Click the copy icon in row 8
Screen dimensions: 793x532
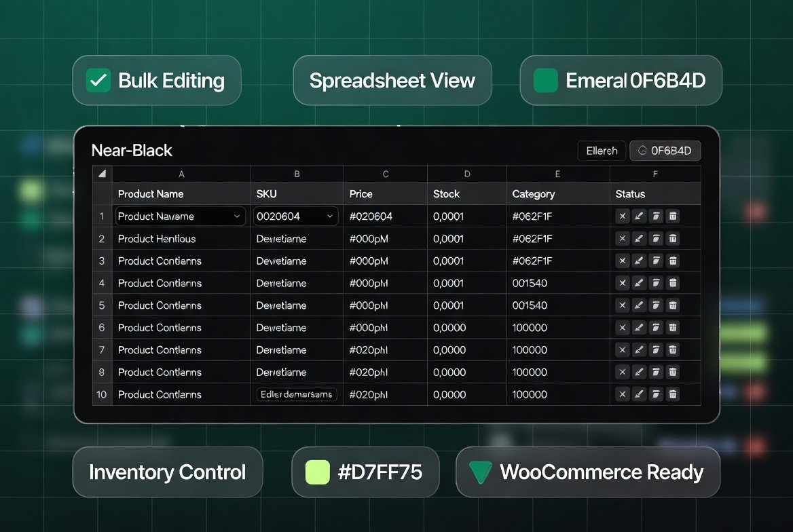656,373
